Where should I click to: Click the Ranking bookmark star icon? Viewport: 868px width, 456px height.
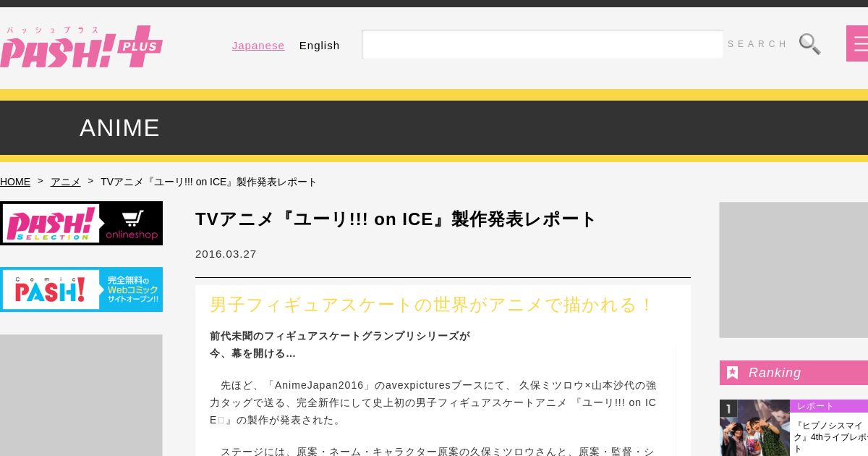732,373
